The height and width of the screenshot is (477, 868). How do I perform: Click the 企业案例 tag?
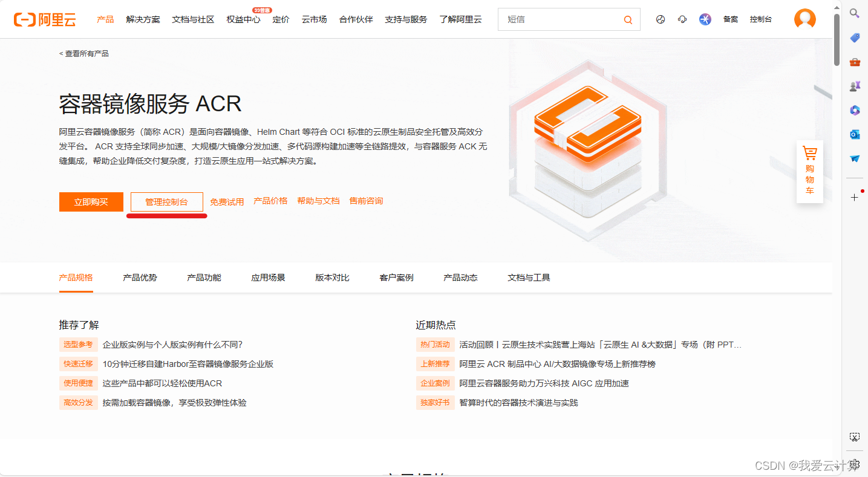[x=436, y=383]
